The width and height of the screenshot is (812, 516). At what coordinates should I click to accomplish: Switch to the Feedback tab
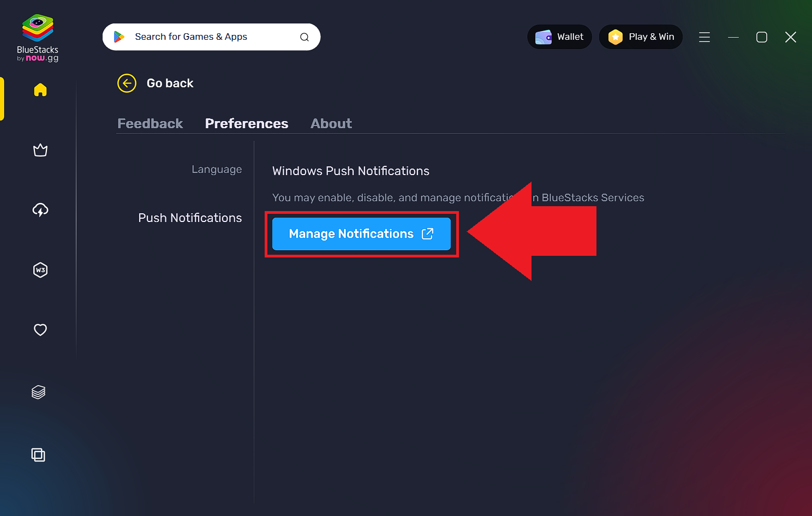pyautogui.click(x=150, y=123)
